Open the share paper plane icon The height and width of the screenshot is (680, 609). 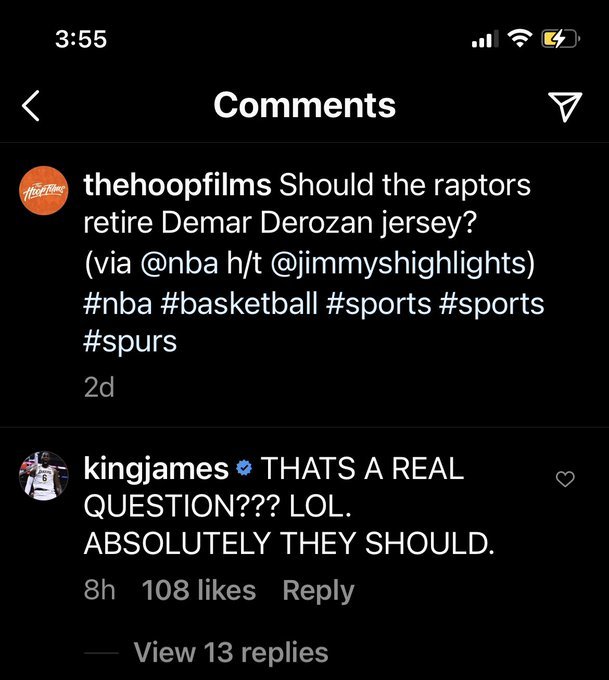click(566, 107)
